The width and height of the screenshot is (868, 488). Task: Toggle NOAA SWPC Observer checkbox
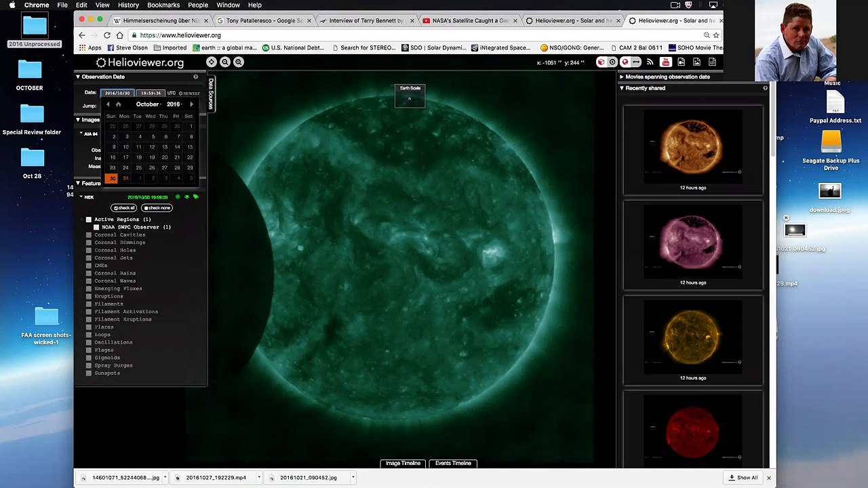tap(96, 227)
